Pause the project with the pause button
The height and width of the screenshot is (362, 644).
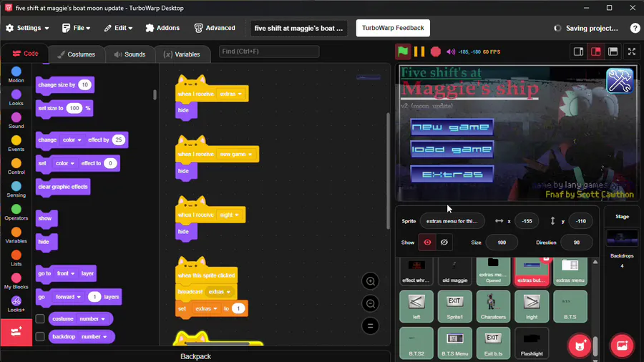(419, 52)
